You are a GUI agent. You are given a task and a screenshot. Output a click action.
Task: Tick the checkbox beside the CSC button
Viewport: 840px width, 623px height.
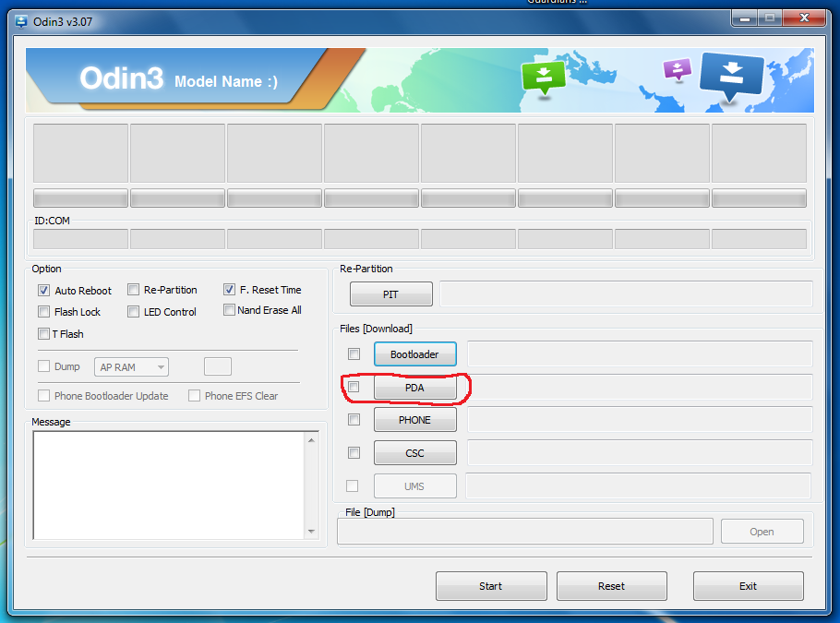click(354, 452)
